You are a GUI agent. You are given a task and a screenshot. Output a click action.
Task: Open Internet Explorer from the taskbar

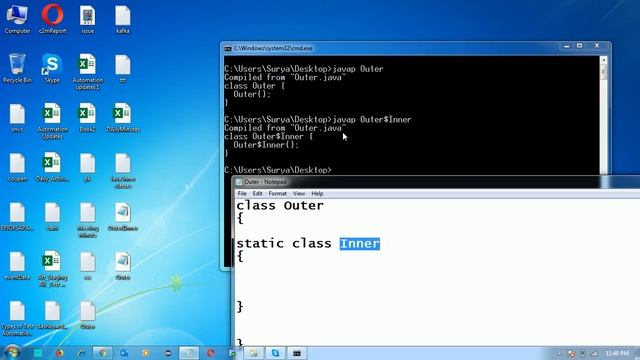[x=81, y=353]
